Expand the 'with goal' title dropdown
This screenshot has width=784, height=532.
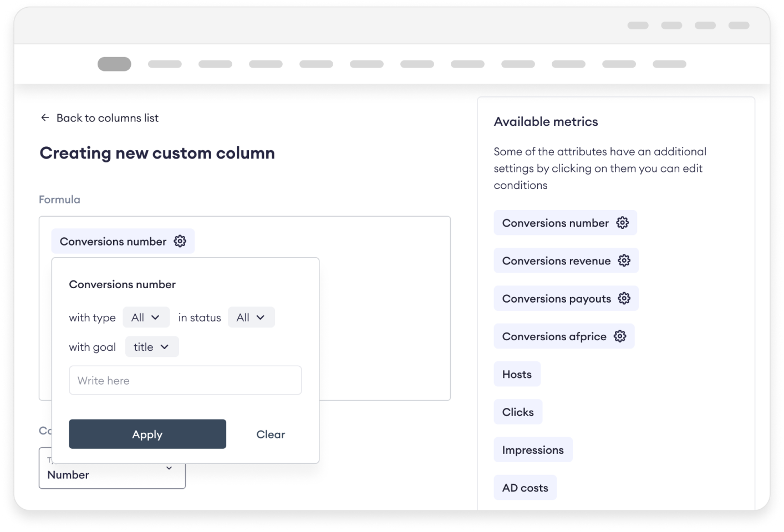click(x=151, y=347)
